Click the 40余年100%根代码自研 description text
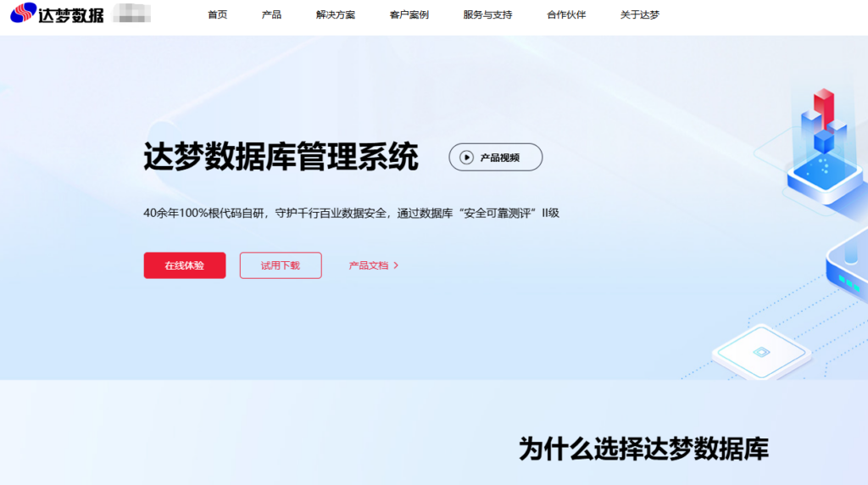The image size is (868, 485). (x=352, y=213)
